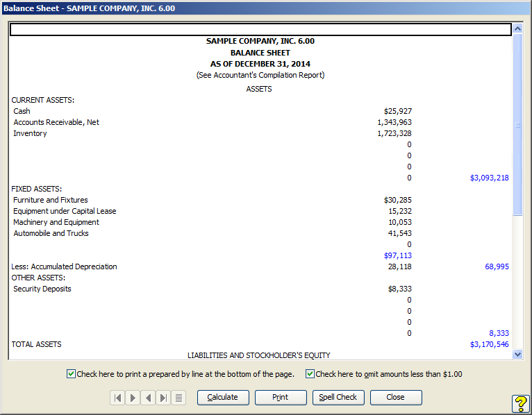This screenshot has width=532, height=415.
Task: Jump to the last page with the navigation icon
Action: click(163, 398)
